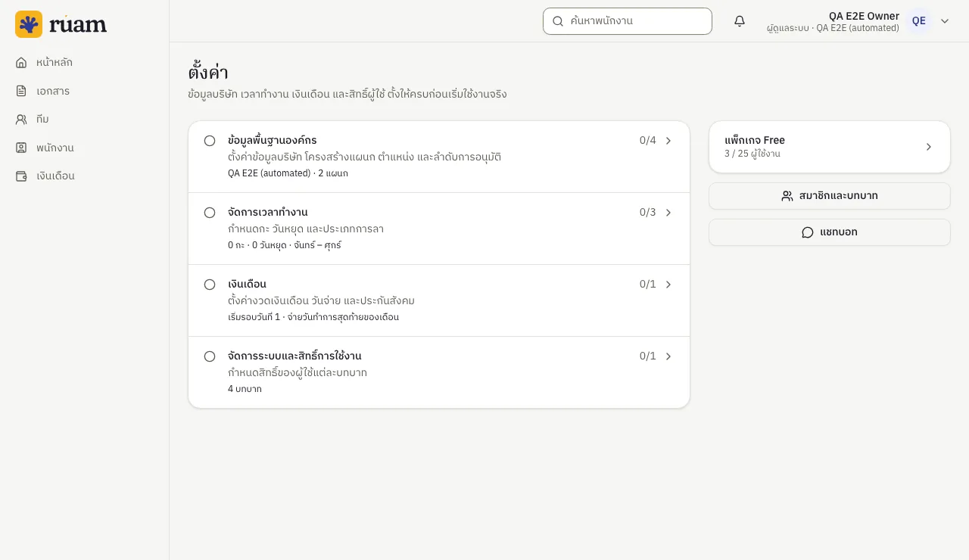Click the แชทบอท button
The image size is (969, 560).
coord(830,232)
